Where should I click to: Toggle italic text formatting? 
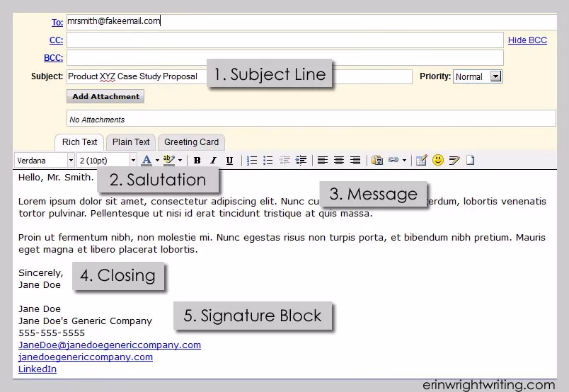[214, 161]
